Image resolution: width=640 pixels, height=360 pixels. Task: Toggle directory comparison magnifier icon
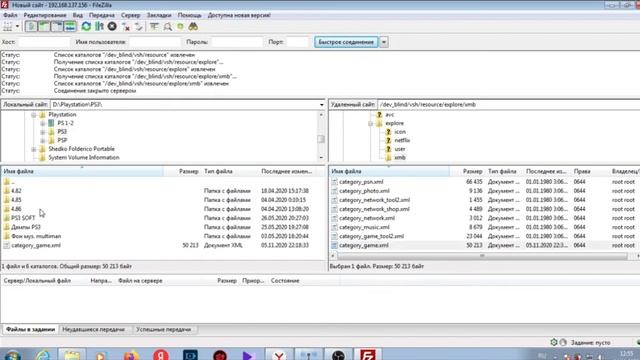coord(167,27)
